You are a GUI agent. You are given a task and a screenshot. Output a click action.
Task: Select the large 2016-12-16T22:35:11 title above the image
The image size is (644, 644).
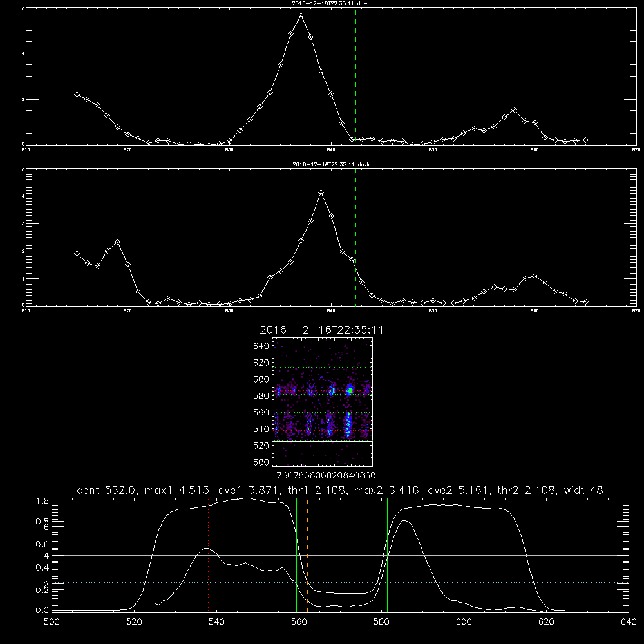[321, 330]
